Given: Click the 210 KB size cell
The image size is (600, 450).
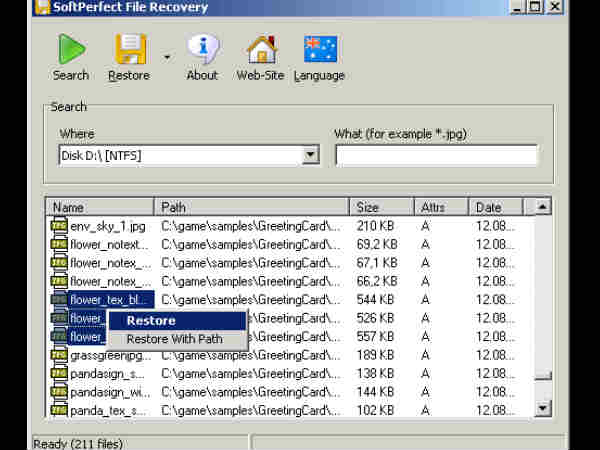Looking at the screenshot, I should [x=375, y=226].
